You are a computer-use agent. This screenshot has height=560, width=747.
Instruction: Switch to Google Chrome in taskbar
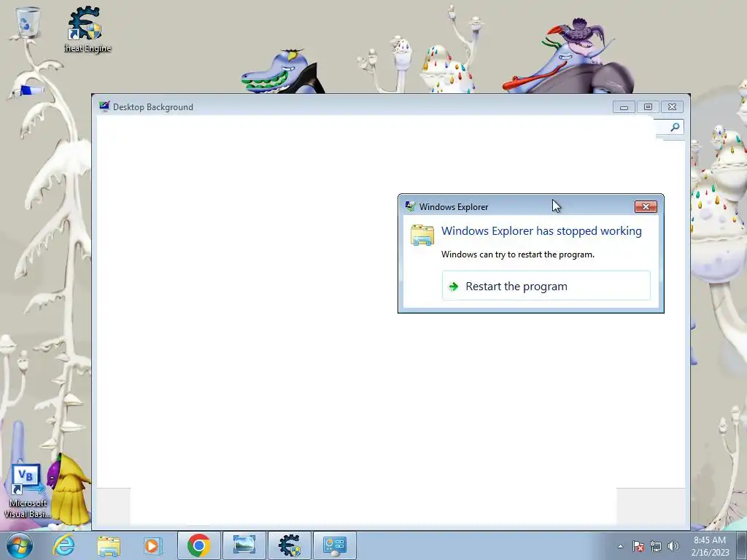[x=198, y=545]
